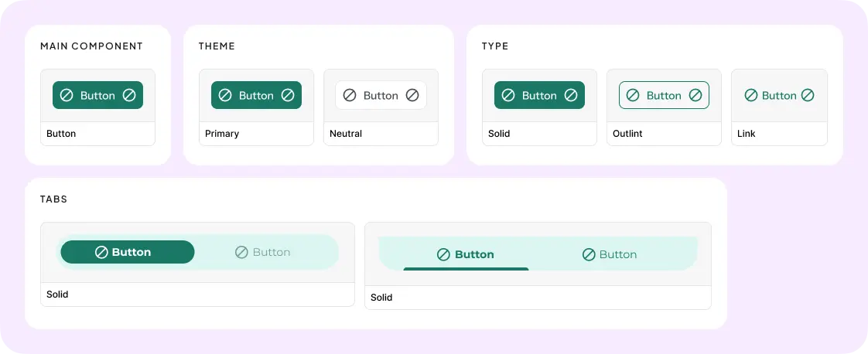Click the Outline type Button text
The height and width of the screenshot is (354, 868).
(664, 96)
